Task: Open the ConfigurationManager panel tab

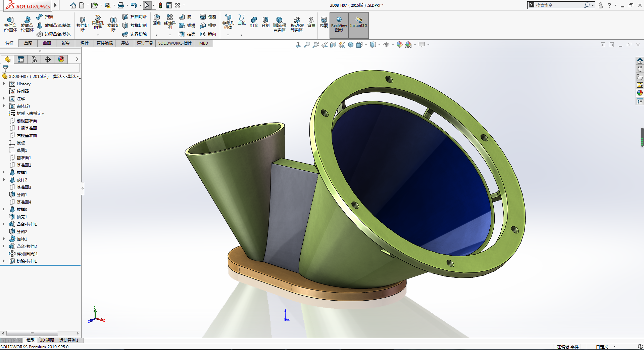Action: pos(34,59)
